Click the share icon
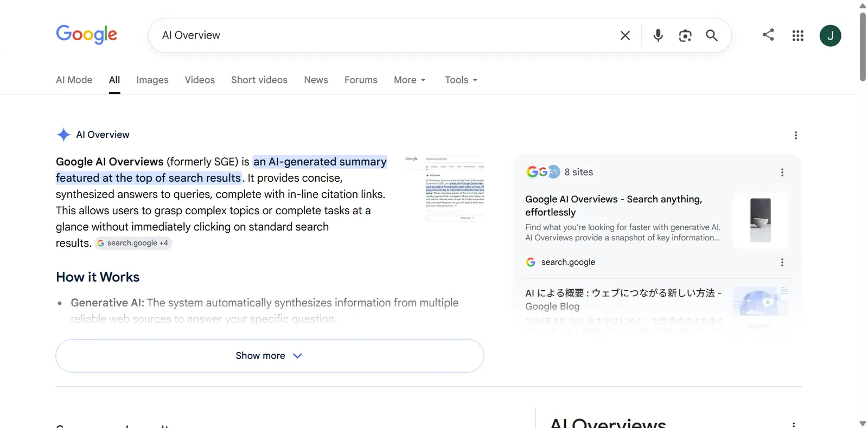Screen dimensions: 868x428 pyautogui.click(x=768, y=35)
